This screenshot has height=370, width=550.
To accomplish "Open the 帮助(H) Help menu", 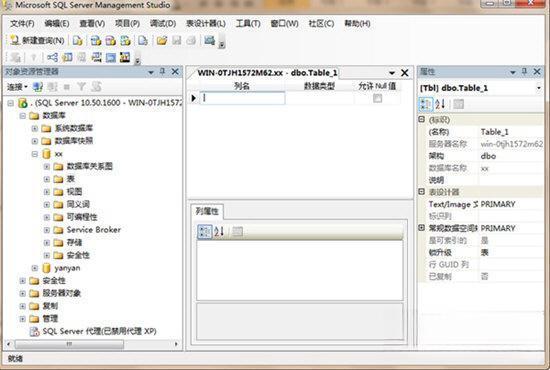I will click(357, 23).
